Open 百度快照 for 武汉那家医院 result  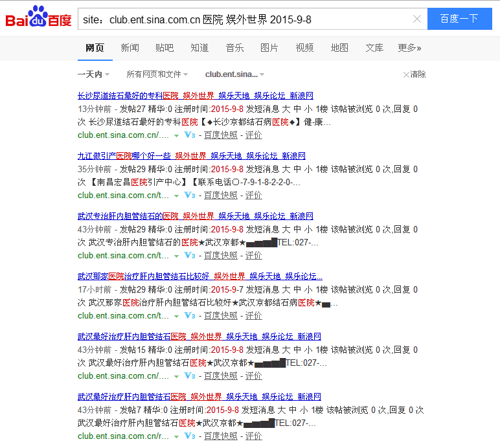tap(221, 316)
